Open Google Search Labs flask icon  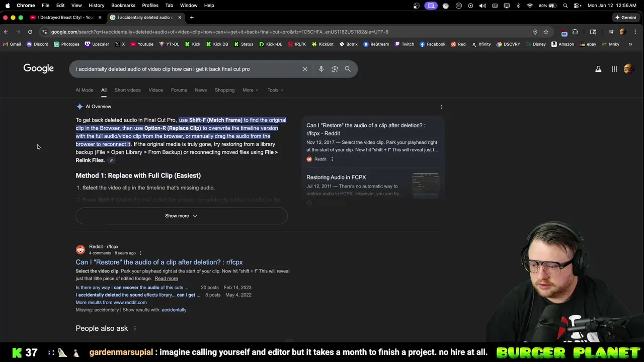[598, 69]
